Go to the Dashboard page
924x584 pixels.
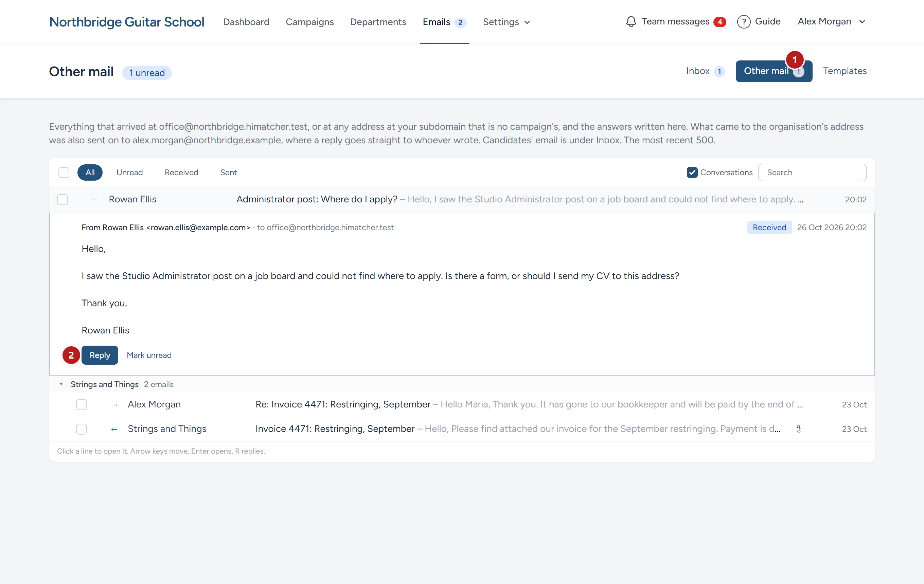pos(246,22)
